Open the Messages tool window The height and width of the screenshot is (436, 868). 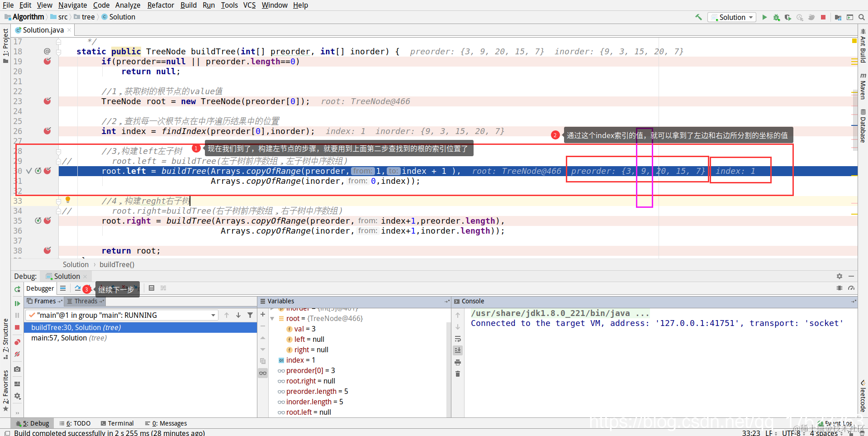point(166,423)
